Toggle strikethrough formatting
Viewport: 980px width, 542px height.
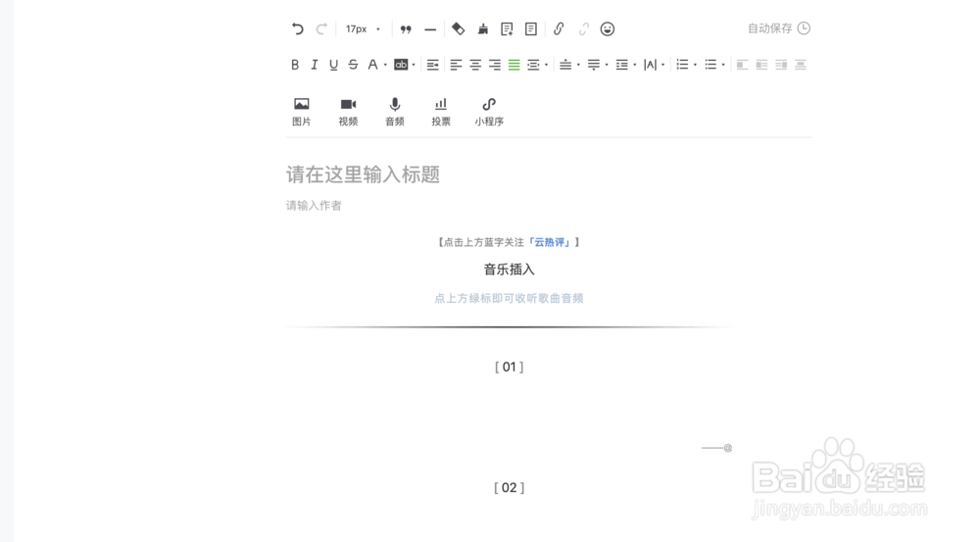coord(353,65)
